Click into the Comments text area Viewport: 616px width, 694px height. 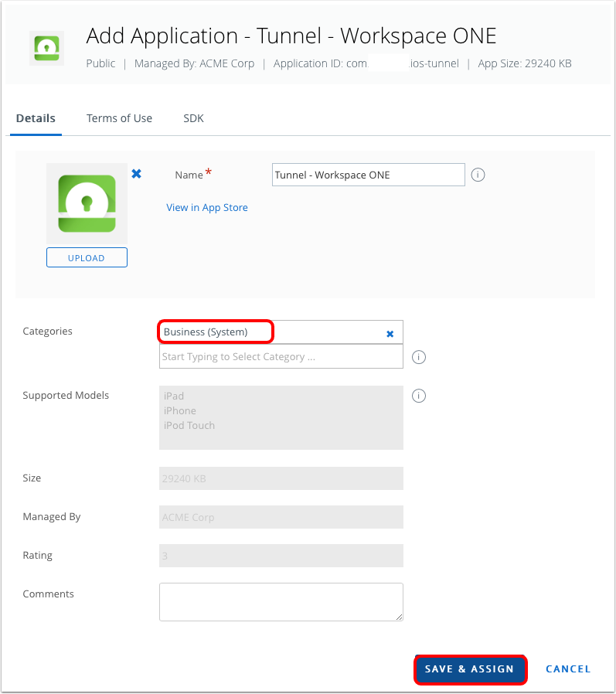coord(281,601)
